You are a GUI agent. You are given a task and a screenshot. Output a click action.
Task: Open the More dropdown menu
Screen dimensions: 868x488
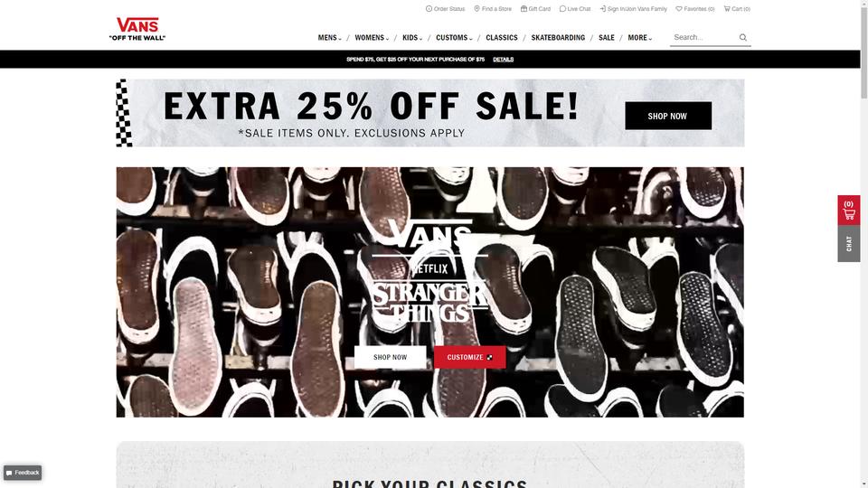[640, 38]
